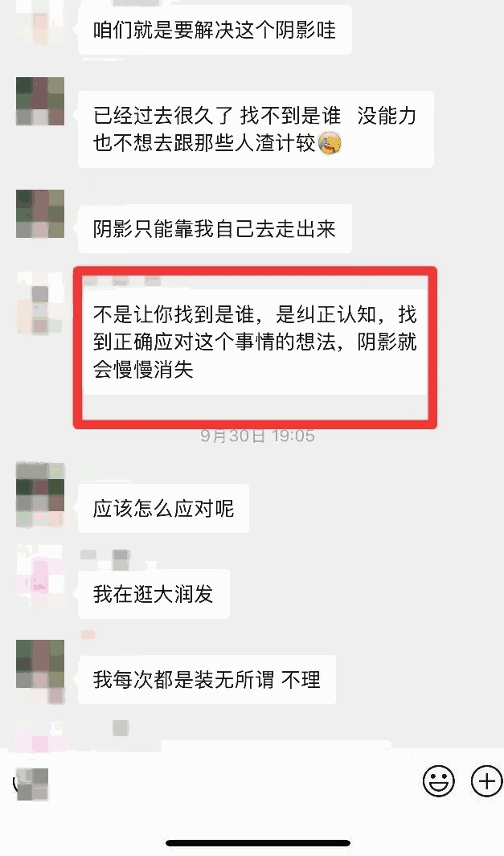Select the '已经过去很久了 找不到是谁' message bubble
The width and height of the screenshot is (504, 856).
tap(256, 129)
